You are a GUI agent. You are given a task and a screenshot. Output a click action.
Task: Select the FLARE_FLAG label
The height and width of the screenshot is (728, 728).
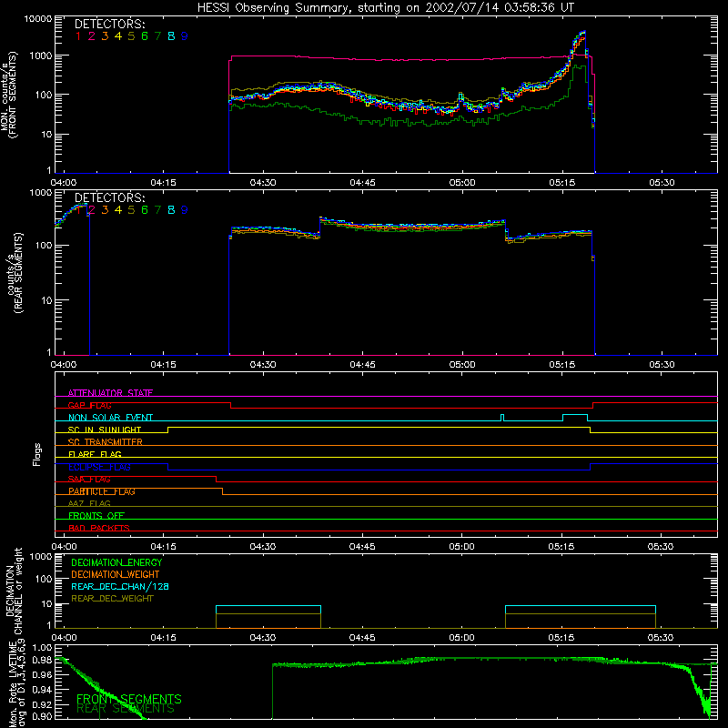[x=95, y=454]
